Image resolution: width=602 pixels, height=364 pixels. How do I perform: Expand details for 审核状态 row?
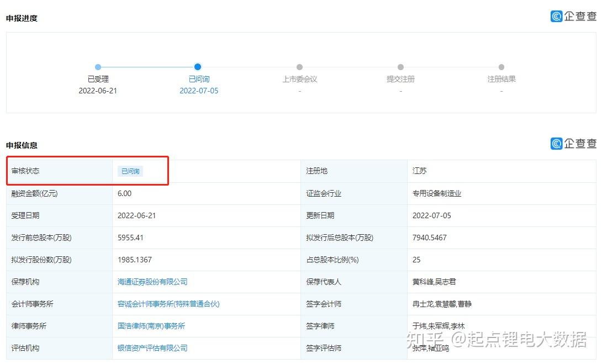[x=25, y=171]
